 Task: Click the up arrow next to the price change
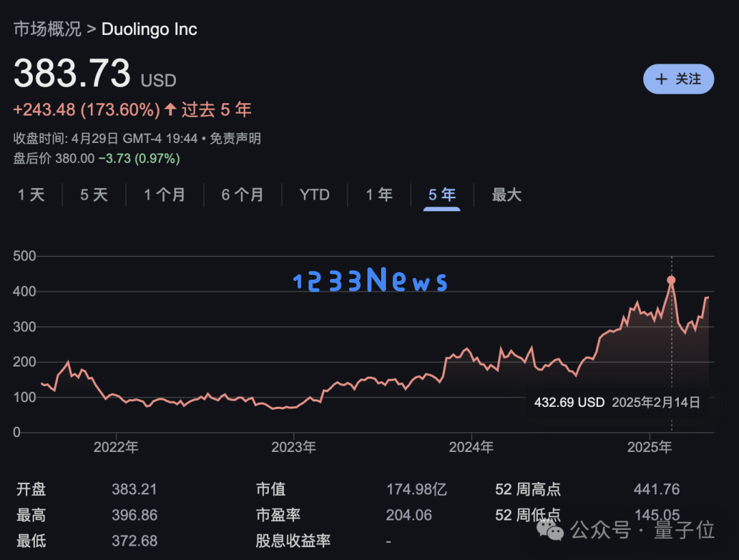coord(170,109)
